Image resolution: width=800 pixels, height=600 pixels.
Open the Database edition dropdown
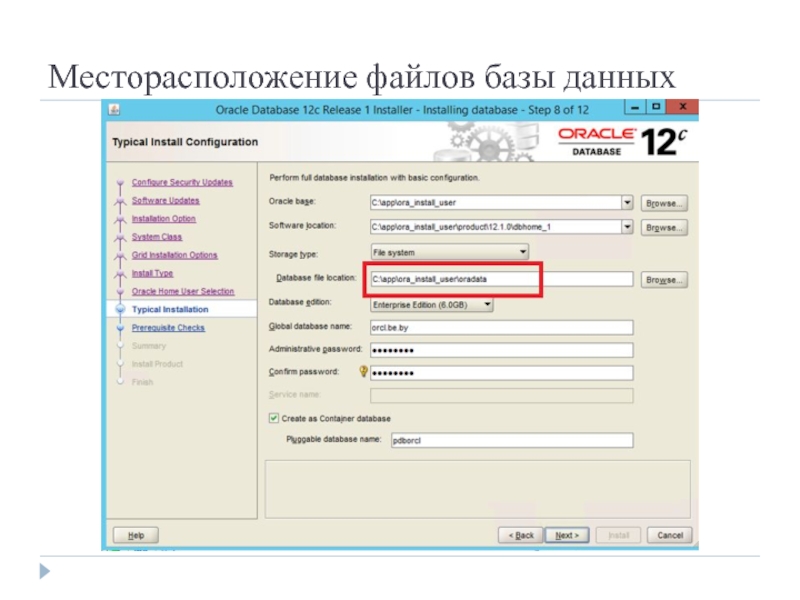coord(432,305)
